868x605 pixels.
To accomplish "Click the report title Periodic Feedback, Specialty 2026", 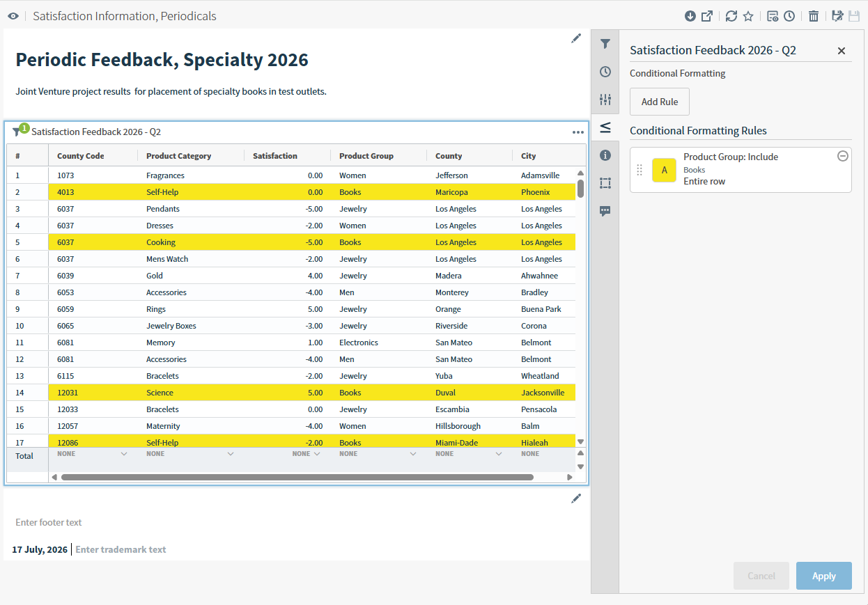I will [x=162, y=60].
